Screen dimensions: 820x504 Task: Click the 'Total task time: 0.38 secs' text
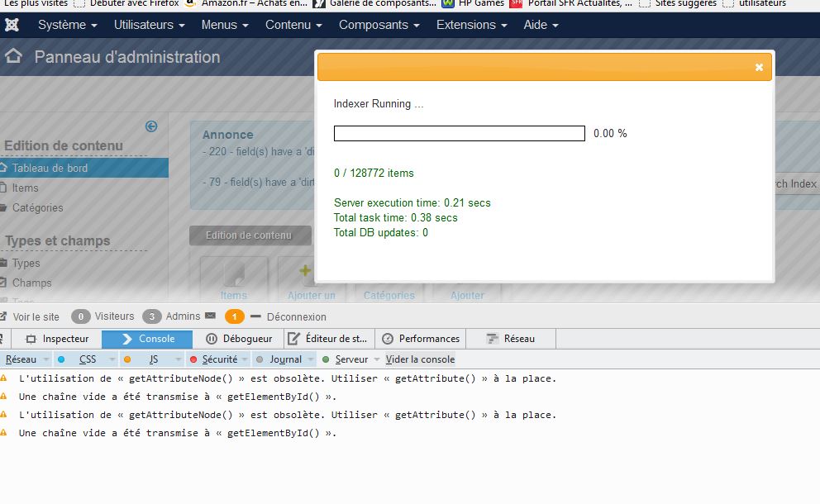(x=395, y=217)
